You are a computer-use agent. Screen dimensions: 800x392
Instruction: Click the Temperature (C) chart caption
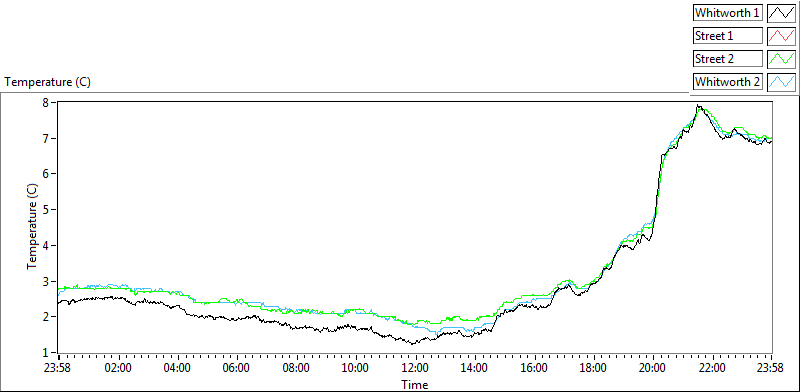tap(47, 82)
